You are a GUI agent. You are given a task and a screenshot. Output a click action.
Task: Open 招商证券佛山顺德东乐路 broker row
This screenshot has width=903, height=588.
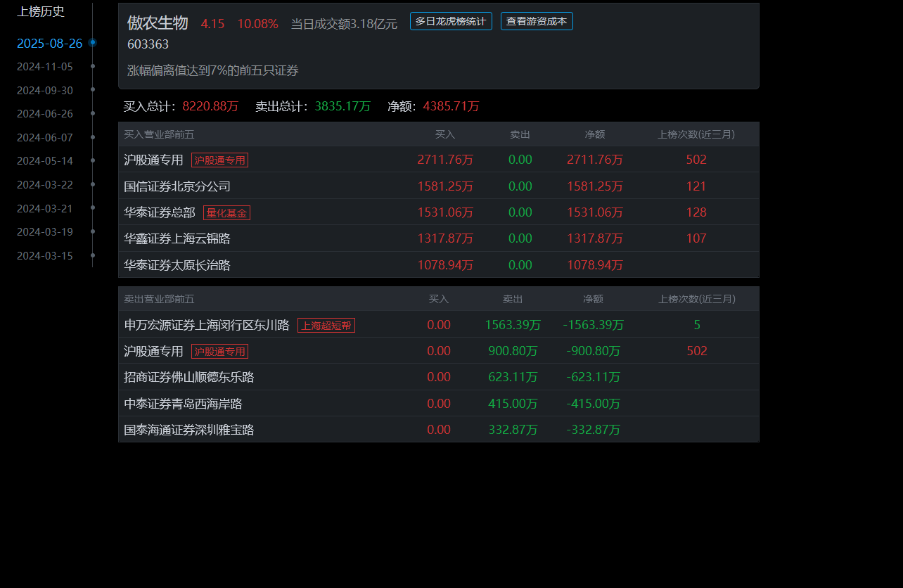coord(439,377)
